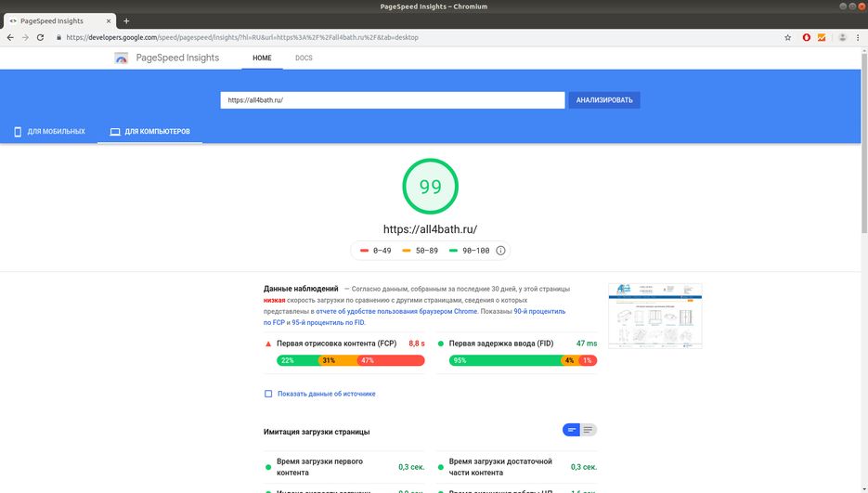The width and height of the screenshot is (868, 493).
Task: Click the 'https://all4bath.ru/' heading text
Action: point(430,229)
